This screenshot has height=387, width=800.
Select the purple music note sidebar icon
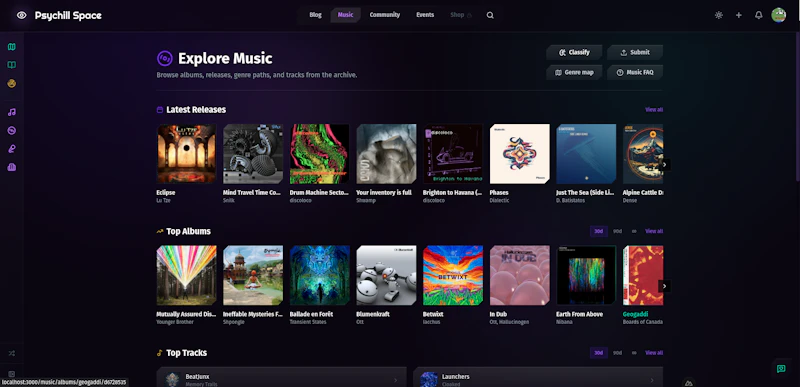click(x=12, y=112)
